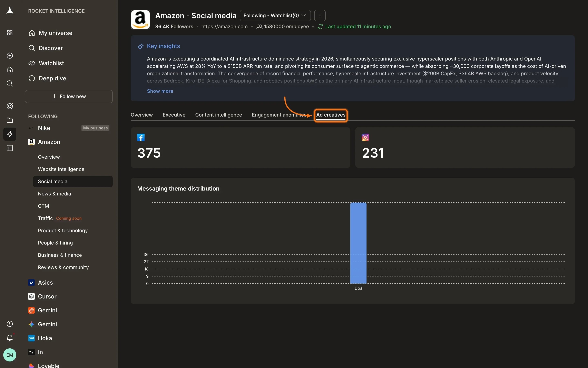Open Business & finance
The image size is (588, 368).
60,255
